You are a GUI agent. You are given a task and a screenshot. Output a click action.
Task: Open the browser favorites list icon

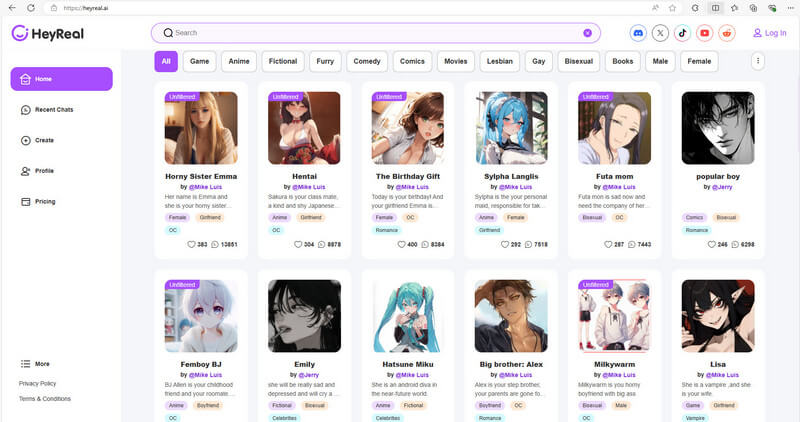click(735, 8)
